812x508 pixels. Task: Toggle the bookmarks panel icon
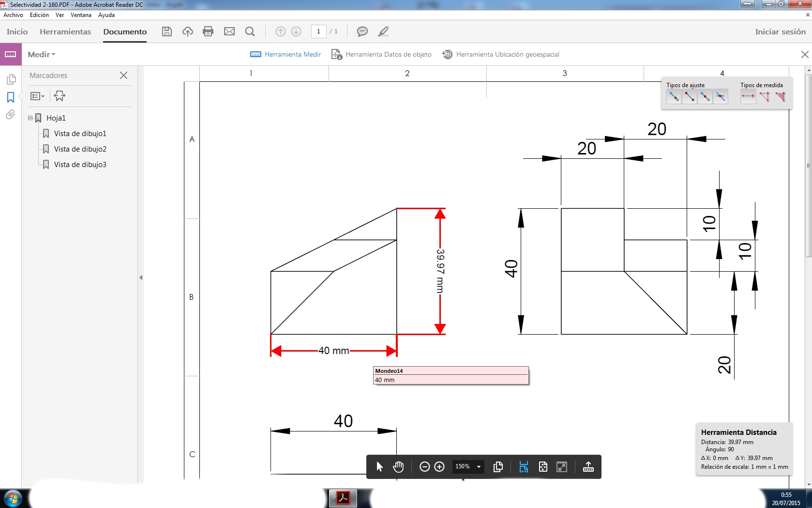click(11, 97)
